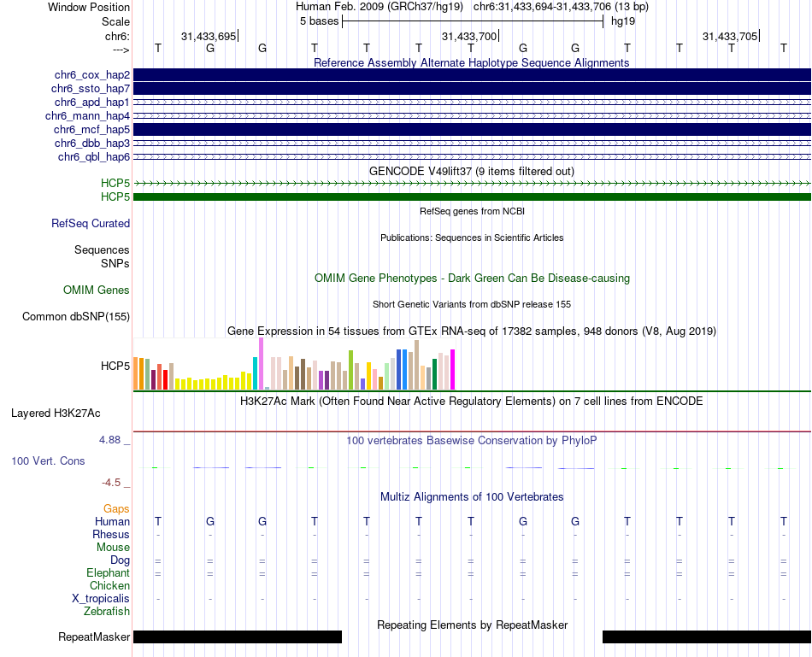Click the chr6_cox_hap2 track label

(92, 75)
